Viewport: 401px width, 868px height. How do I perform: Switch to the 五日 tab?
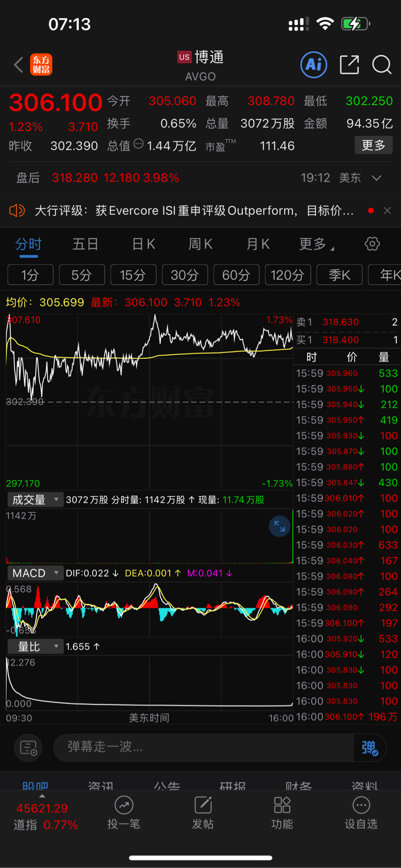coord(86,244)
